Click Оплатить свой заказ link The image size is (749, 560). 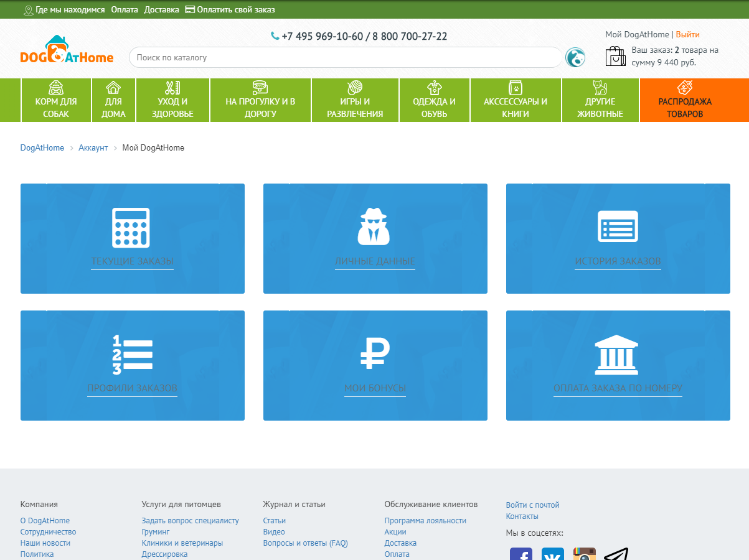tap(236, 10)
